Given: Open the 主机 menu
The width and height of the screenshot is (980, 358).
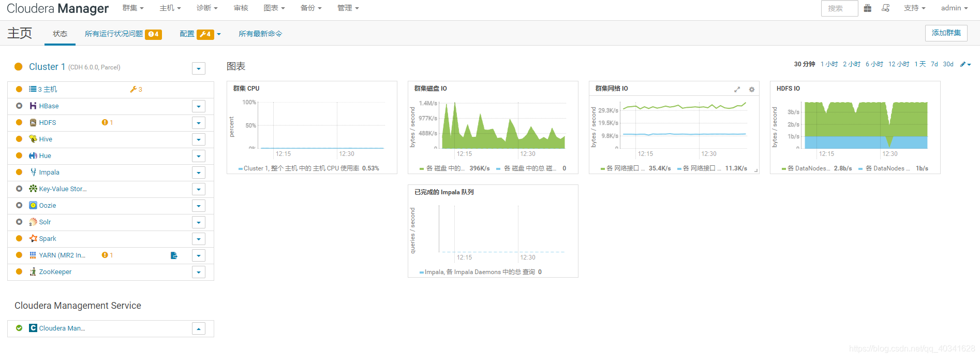Looking at the screenshot, I should point(170,8).
